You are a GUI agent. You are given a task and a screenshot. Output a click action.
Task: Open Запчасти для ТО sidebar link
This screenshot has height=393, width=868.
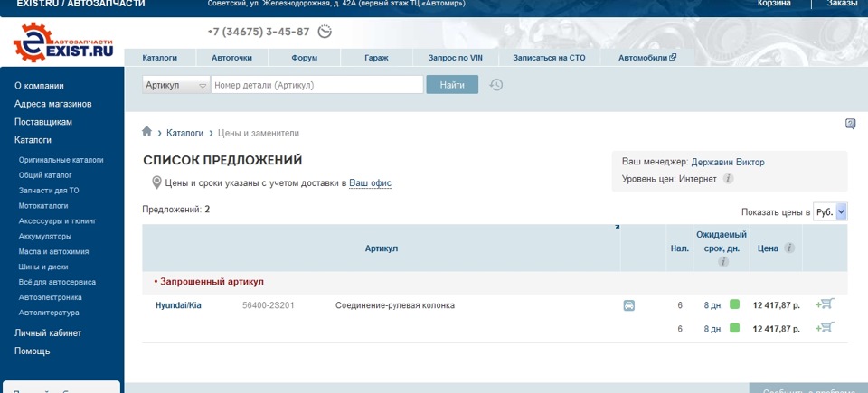(x=49, y=191)
